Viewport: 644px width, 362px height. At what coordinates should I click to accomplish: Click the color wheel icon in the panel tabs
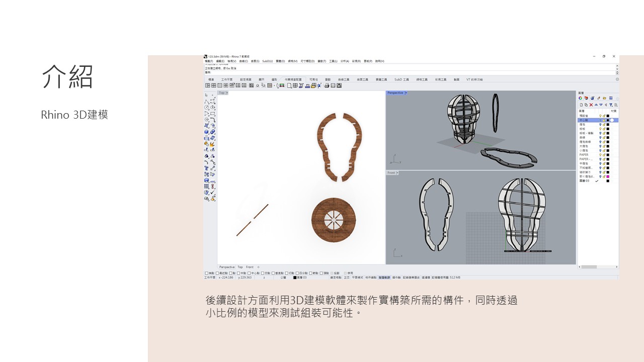pyautogui.click(x=581, y=98)
